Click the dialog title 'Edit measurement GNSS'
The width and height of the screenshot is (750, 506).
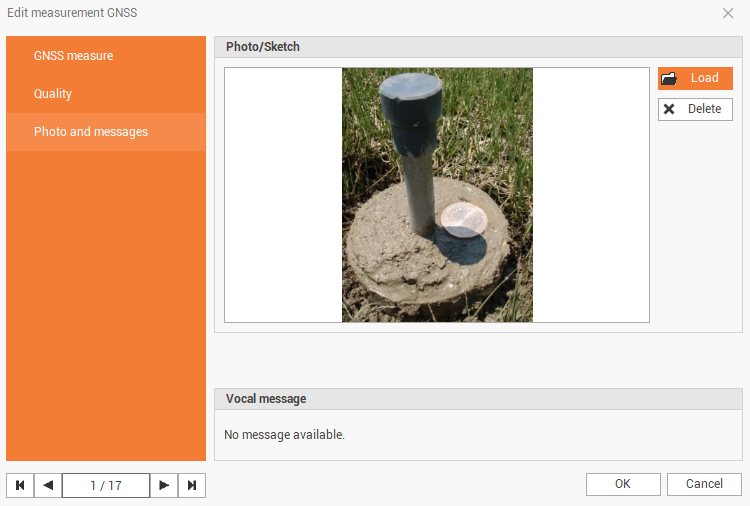click(72, 13)
